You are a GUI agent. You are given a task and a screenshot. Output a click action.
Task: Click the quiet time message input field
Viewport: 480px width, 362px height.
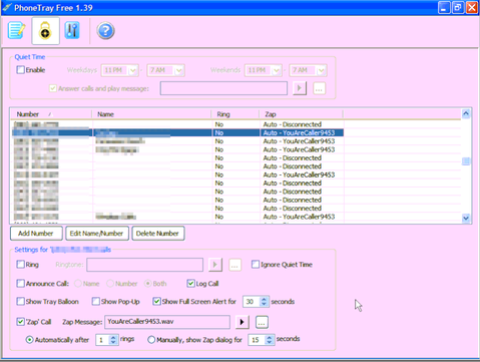pos(224,88)
